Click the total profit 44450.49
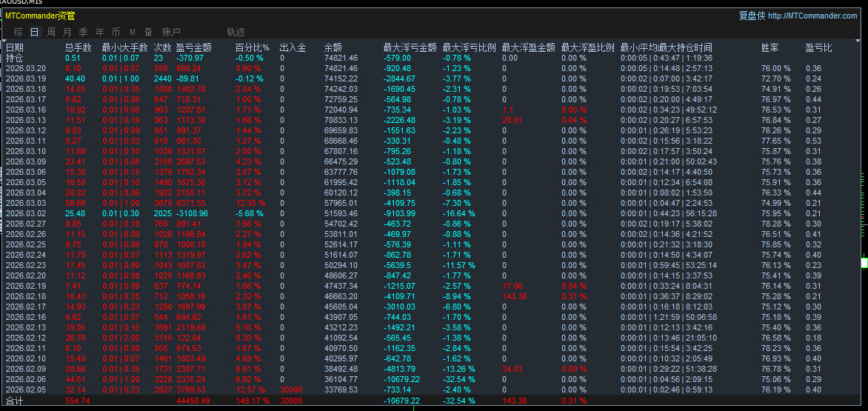 (x=193, y=401)
